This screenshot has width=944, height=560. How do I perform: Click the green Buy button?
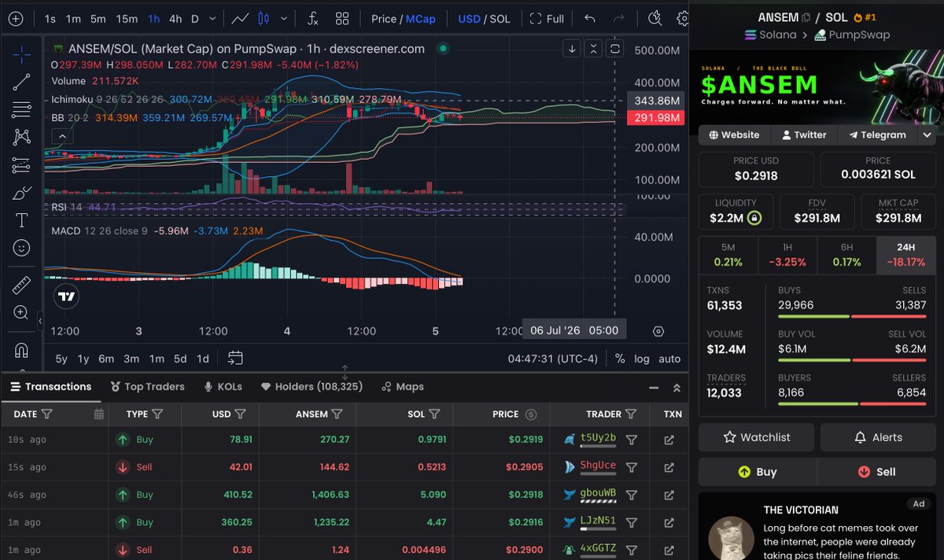coord(757,472)
